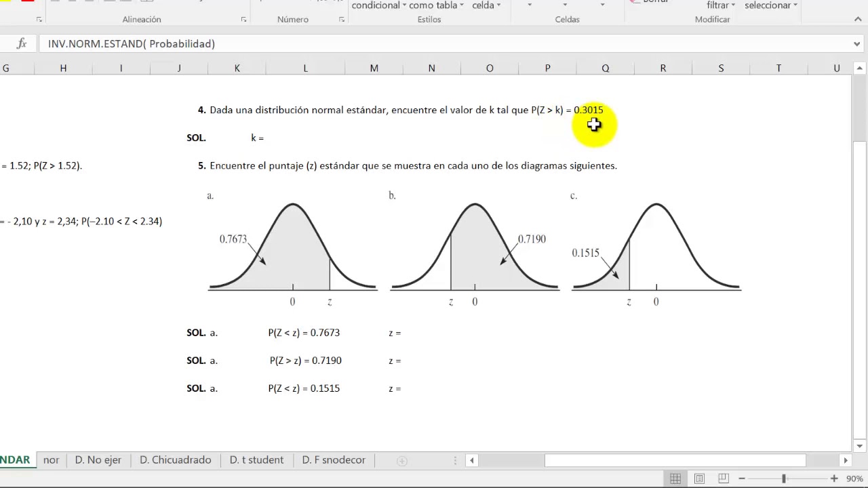The height and width of the screenshot is (488, 868).
Task: Open the Formato condicional dropdown
Action: pyautogui.click(x=379, y=5)
